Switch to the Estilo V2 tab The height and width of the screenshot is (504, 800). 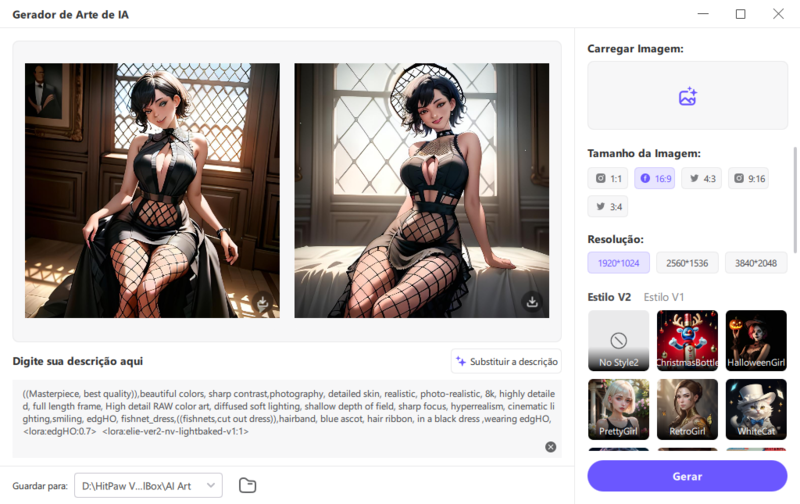coord(609,297)
